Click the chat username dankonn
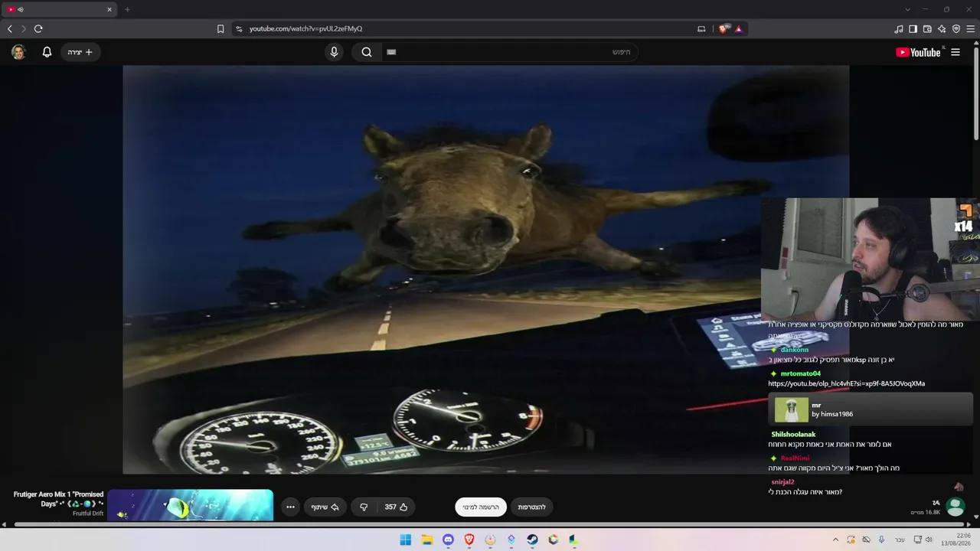980x551 pixels. [x=795, y=350]
